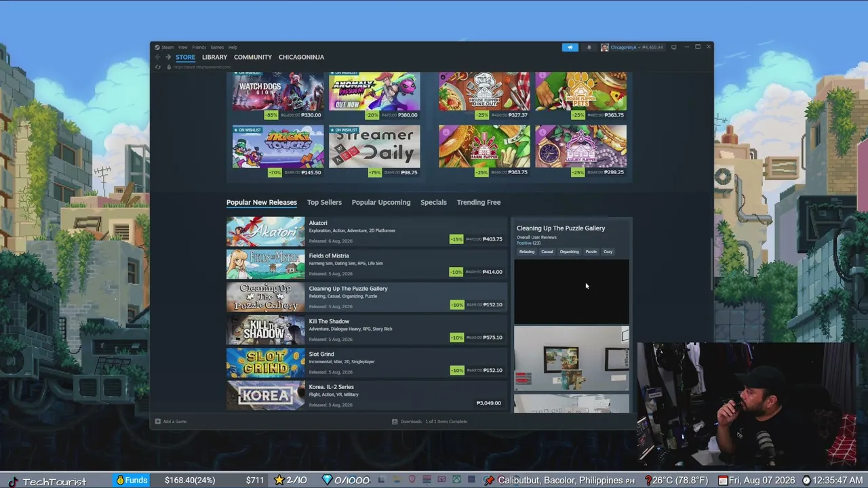Open the Akatori list entry
The image size is (868, 488).
pos(366,232)
